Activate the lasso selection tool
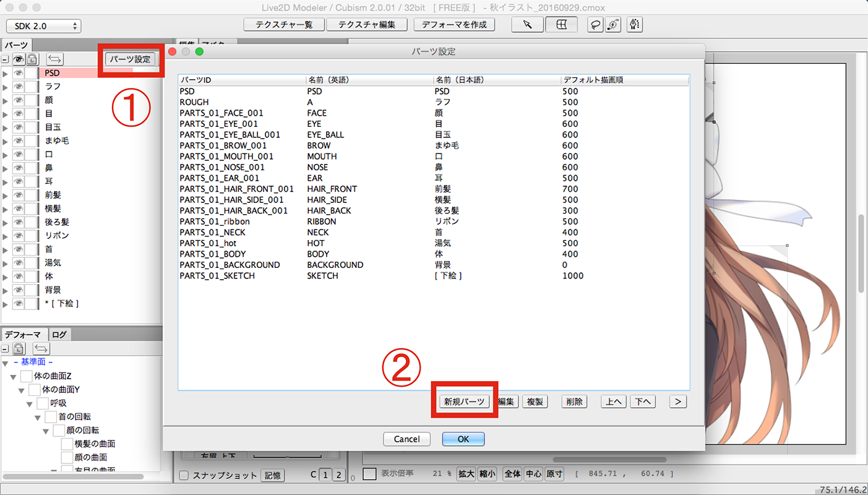Image resolution: width=868 pixels, height=495 pixels. click(595, 25)
